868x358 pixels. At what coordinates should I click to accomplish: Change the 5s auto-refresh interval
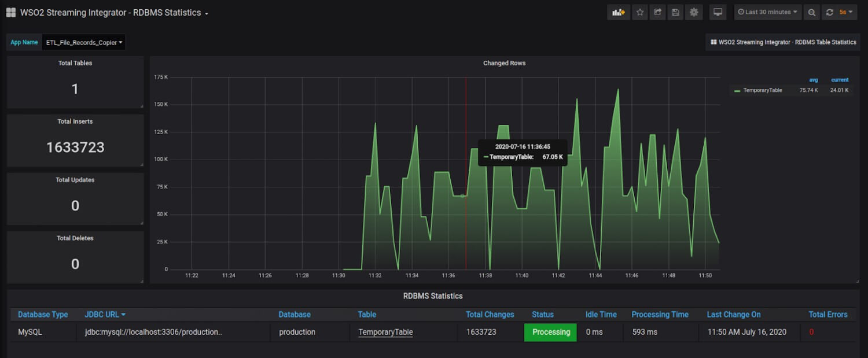(x=845, y=12)
